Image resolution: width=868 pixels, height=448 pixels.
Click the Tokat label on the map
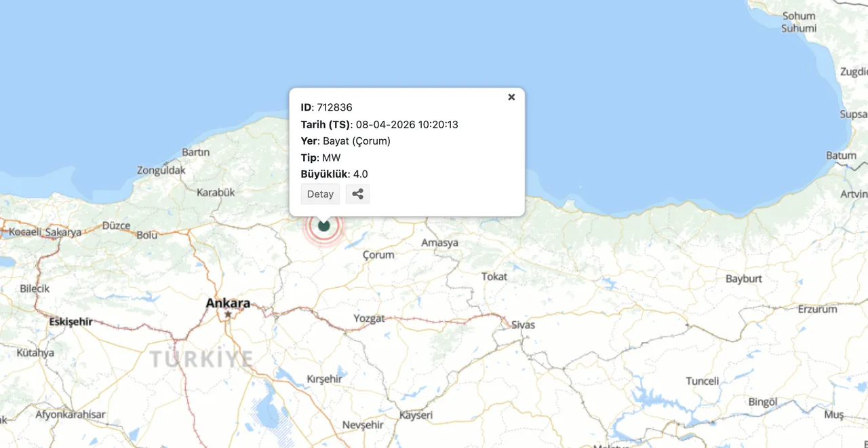click(494, 277)
